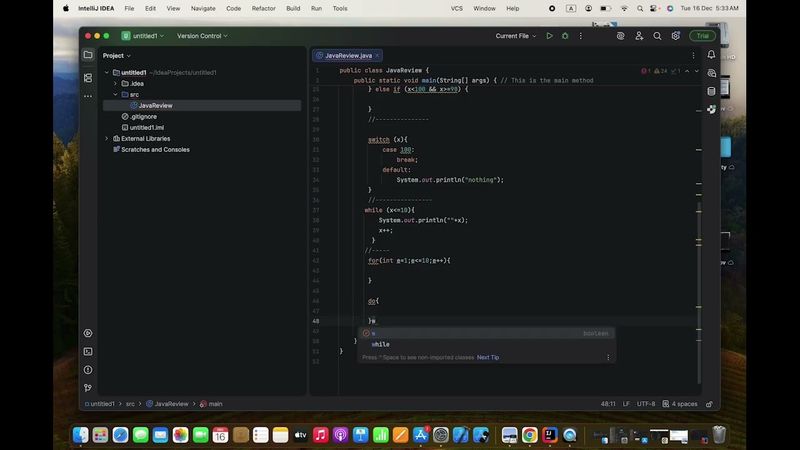Open IDE settings gear icon
The image size is (800, 450).
[676, 36]
